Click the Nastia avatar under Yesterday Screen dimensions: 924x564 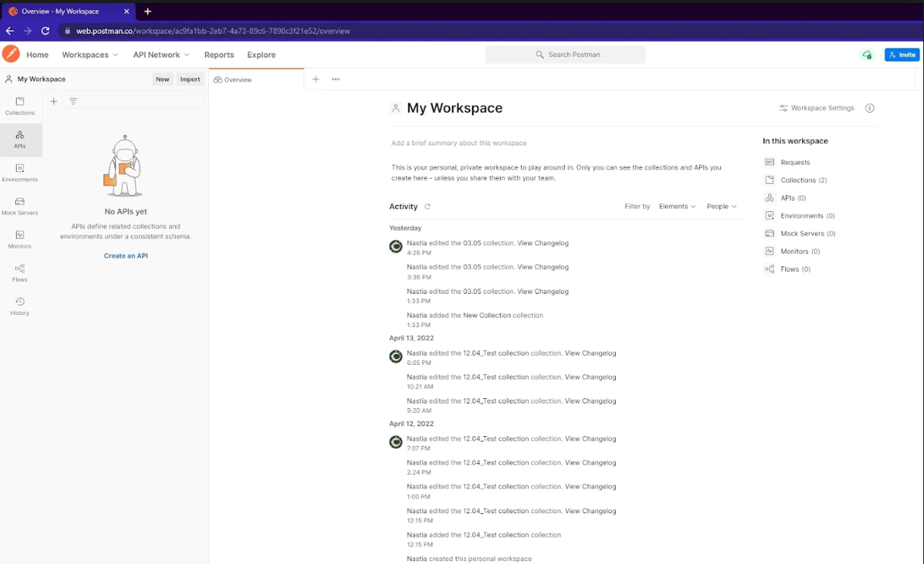tap(395, 246)
